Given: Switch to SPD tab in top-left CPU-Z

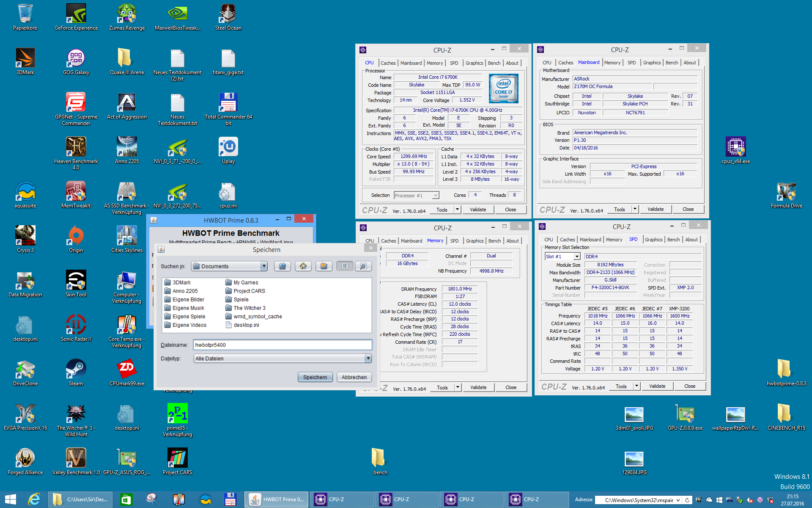Looking at the screenshot, I should [454, 63].
